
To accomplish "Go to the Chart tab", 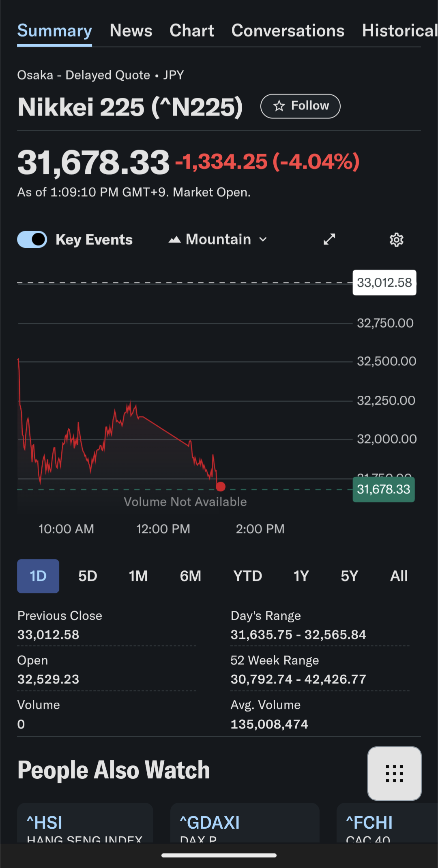I will pos(192,31).
